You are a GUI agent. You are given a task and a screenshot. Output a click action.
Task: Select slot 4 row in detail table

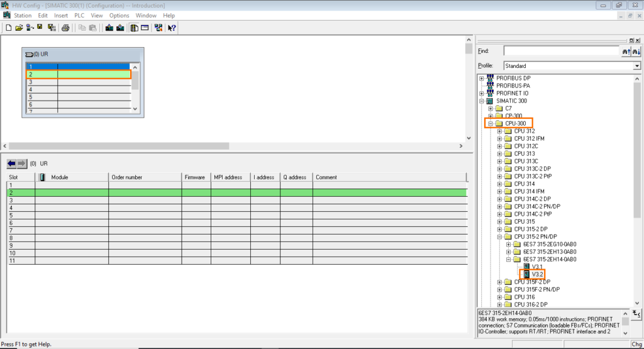pos(237,208)
